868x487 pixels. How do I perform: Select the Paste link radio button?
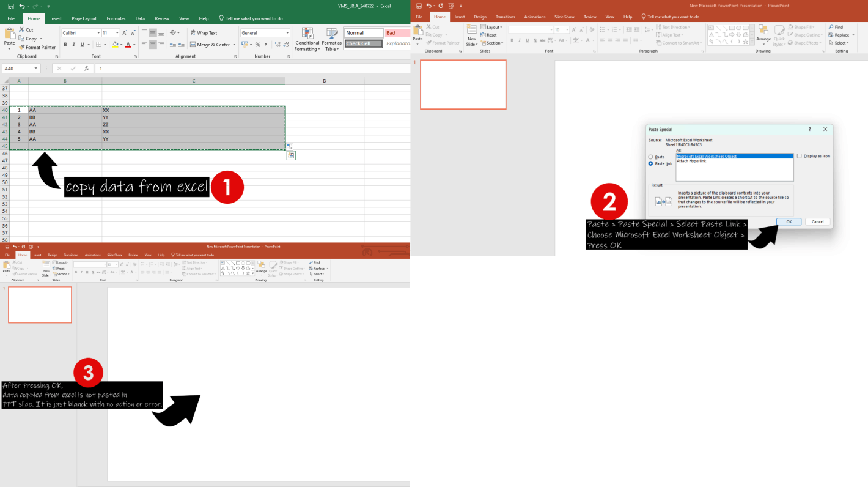(650, 163)
